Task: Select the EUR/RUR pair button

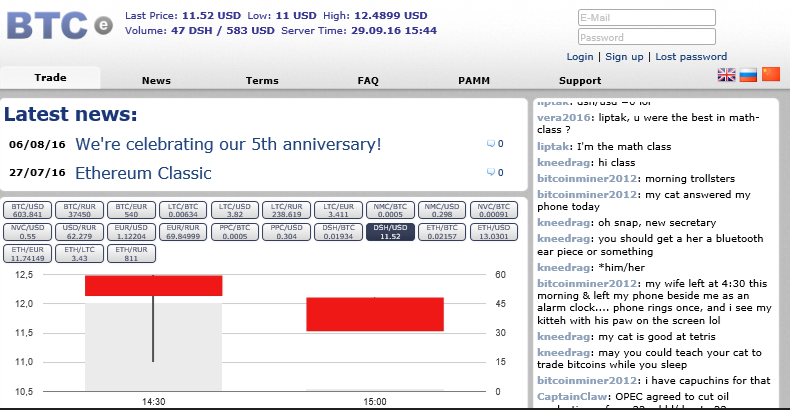Action: pos(183,232)
